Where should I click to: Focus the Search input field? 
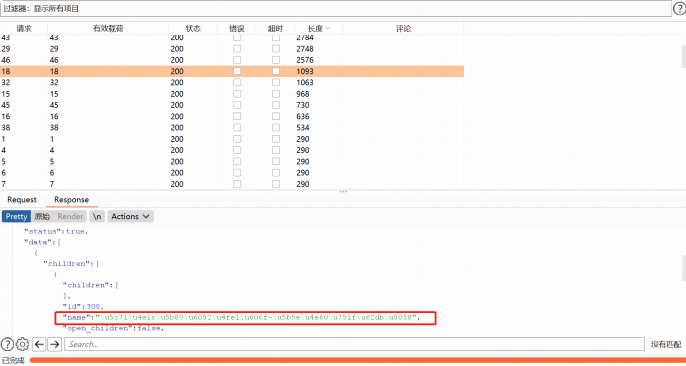354,344
